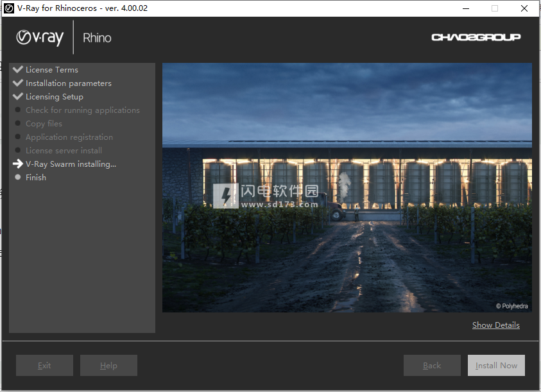This screenshot has width=541, height=392.
Task: Select the Installation parameters step
Action: (68, 83)
